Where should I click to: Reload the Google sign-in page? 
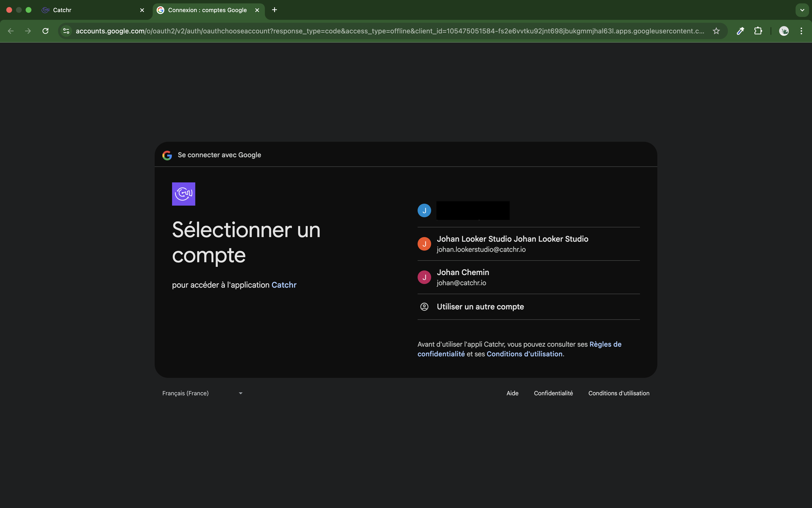[x=46, y=31]
